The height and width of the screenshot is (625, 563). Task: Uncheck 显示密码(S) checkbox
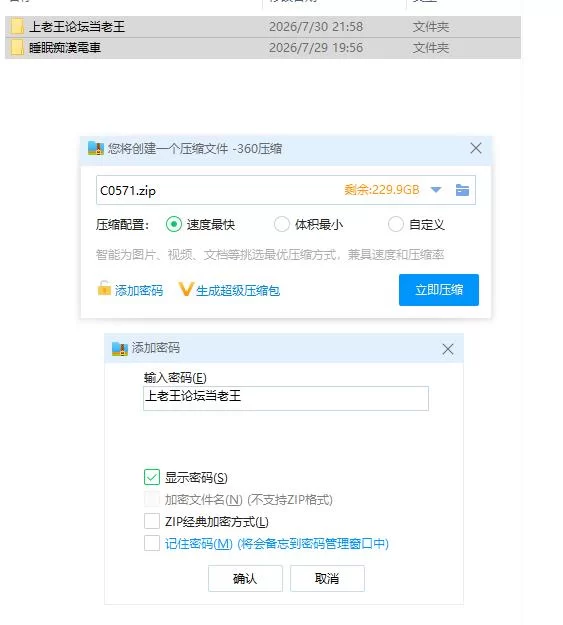coord(152,477)
